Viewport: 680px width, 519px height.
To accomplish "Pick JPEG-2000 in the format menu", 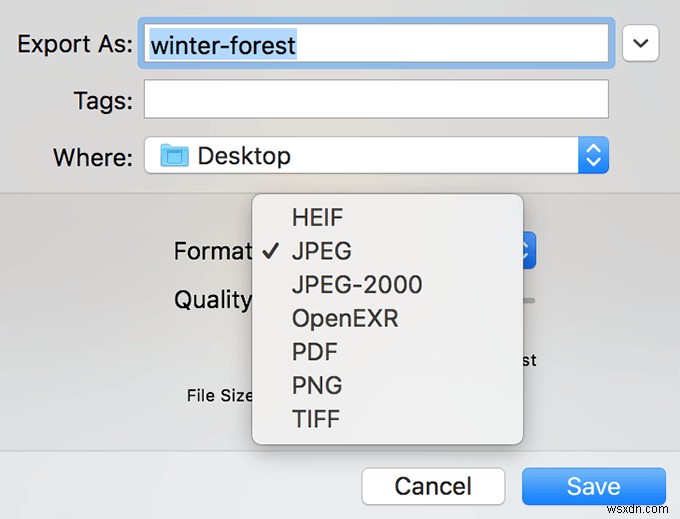I will point(356,284).
